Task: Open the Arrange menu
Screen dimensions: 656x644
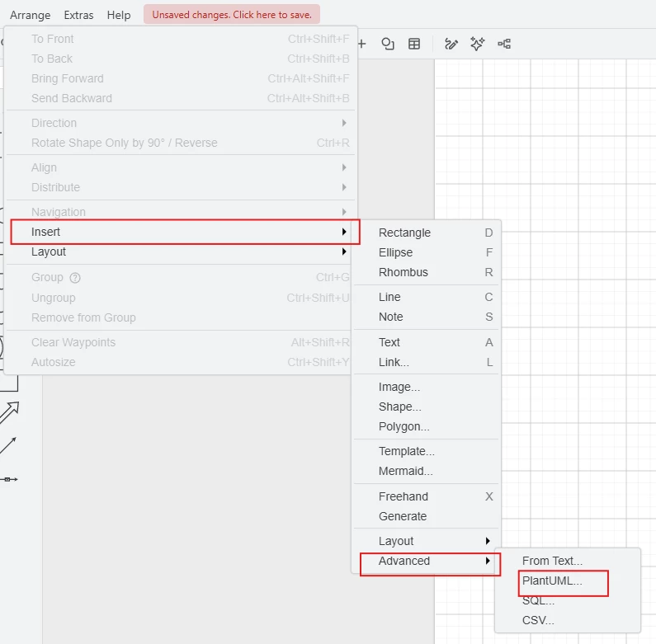Action: 31,15
